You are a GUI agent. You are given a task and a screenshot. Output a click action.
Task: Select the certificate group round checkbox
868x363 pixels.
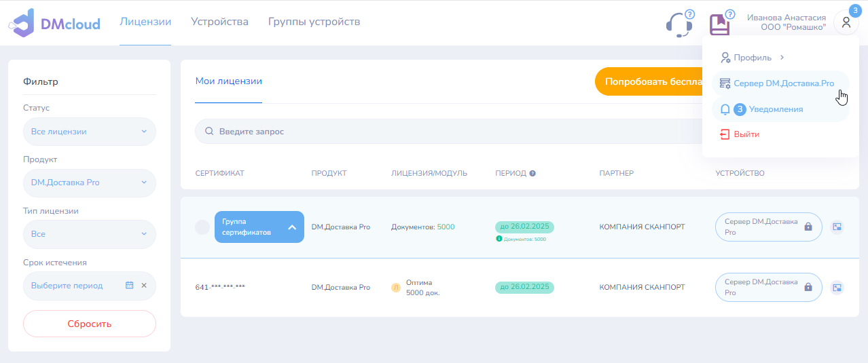[x=202, y=227]
